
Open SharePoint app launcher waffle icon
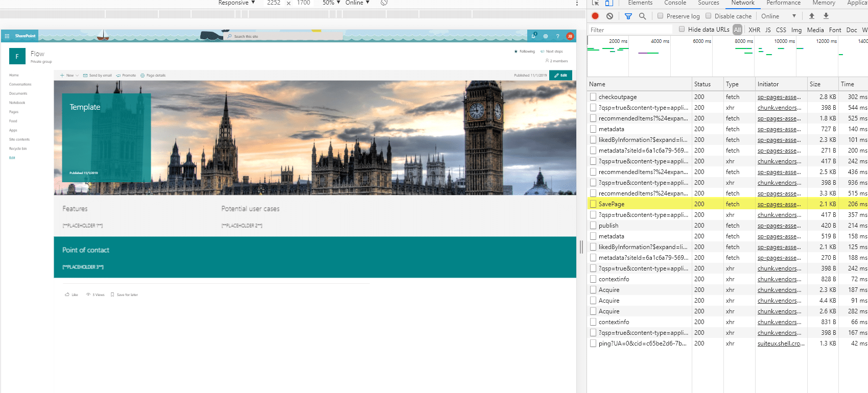(x=7, y=36)
